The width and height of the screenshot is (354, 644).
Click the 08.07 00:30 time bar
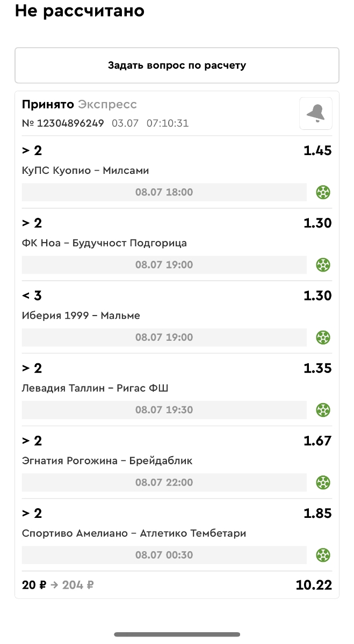tap(164, 555)
